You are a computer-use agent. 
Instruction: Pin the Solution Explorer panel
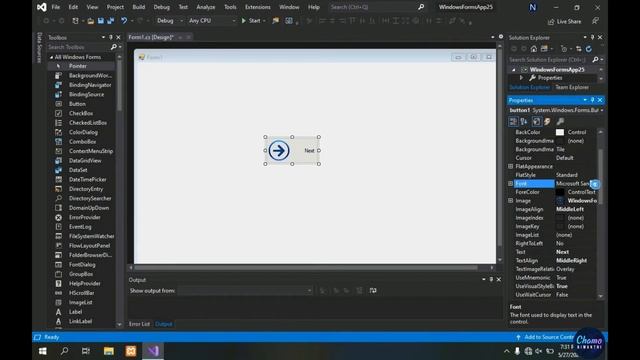pyautogui.click(x=592, y=37)
